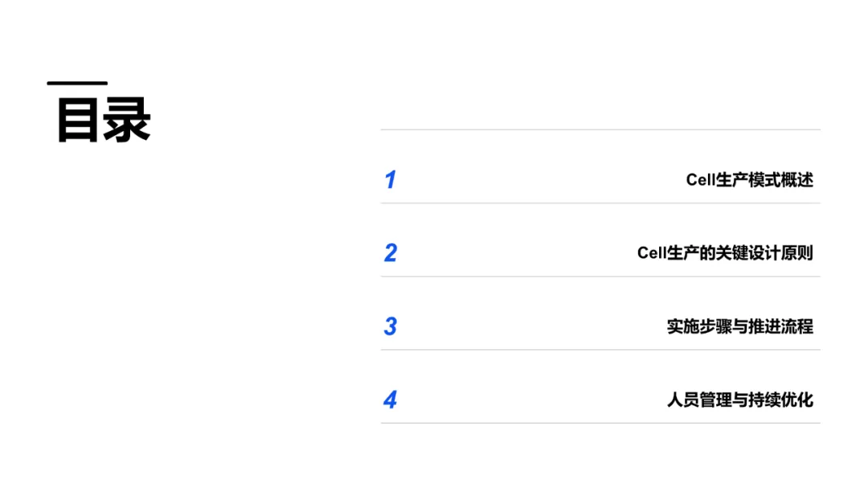The width and height of the screenshot is (868, 489).
Task: Select the divider line between items 2 and 3
Action: pos(600,277)
